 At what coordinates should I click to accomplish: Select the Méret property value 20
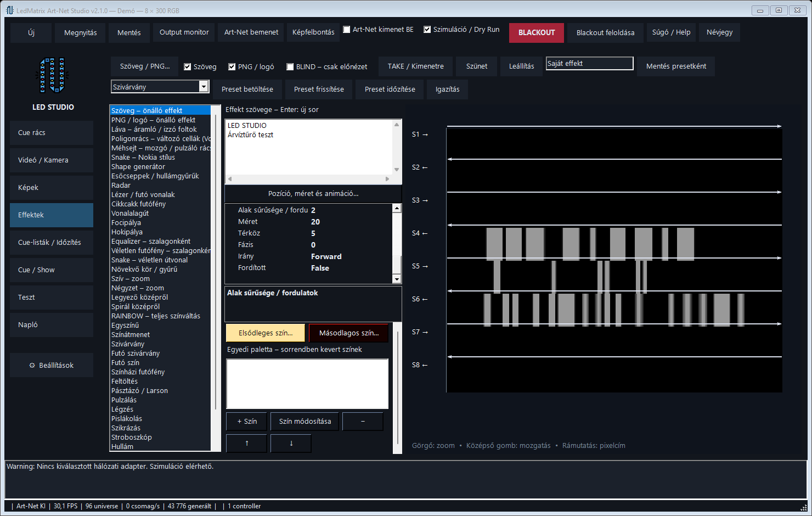pos(315,222)
